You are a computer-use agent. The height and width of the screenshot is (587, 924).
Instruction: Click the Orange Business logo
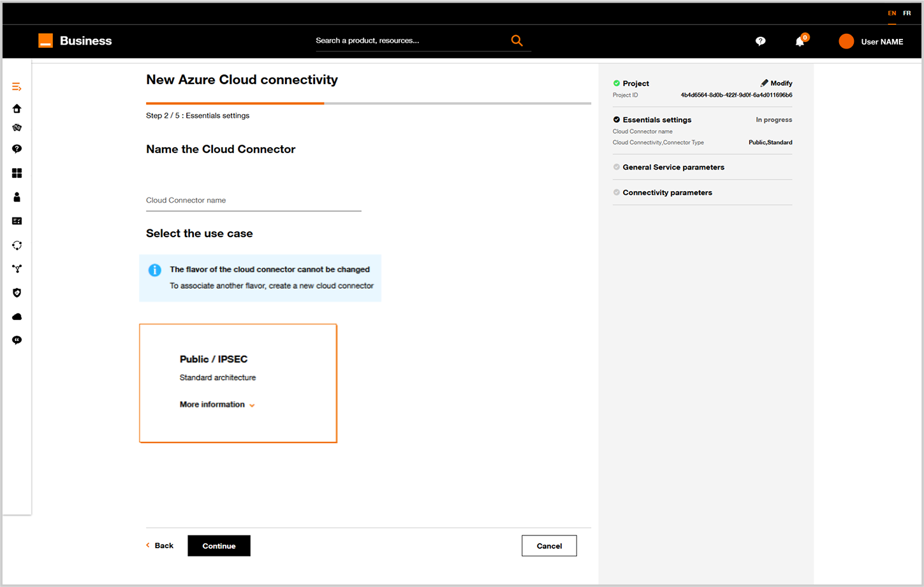[75, 41]
